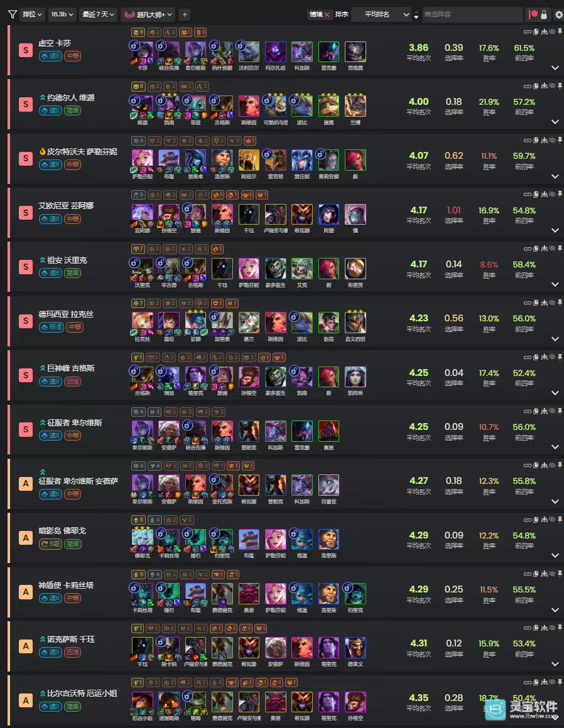This screenshot has height=728, width=564.
Task: Hide the 祖安 沃里克 comp row
Action: [552, 249]
